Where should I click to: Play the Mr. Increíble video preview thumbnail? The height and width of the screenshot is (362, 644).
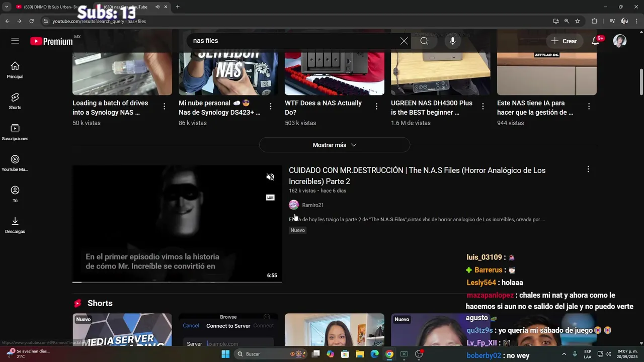pos(177,224)
